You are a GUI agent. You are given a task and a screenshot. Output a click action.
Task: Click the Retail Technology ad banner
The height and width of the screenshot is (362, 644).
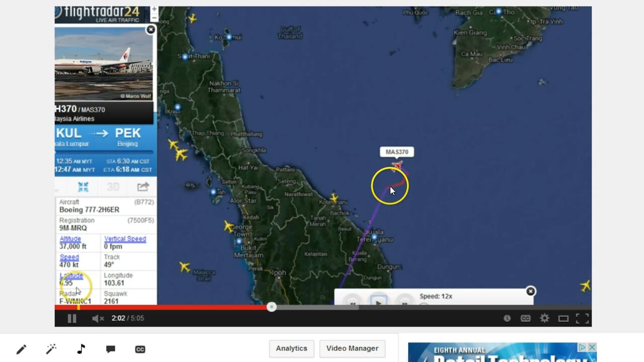pos(502,352)
